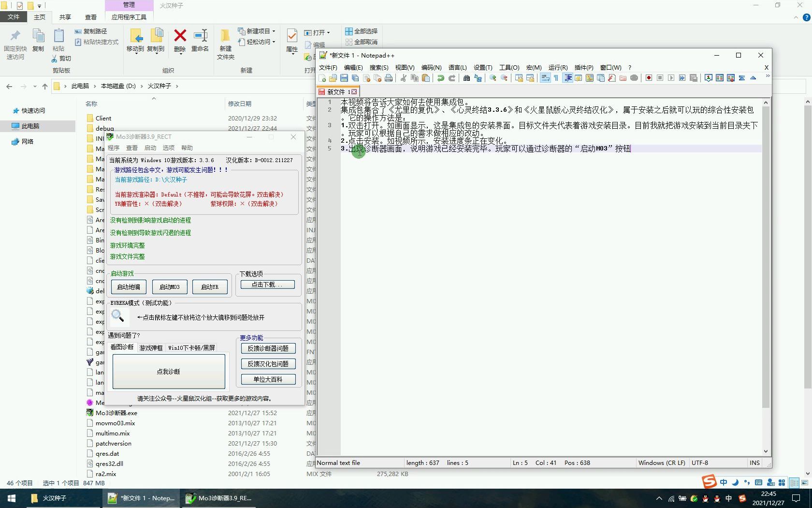Switch to the 游戏弹框 tab

151,348
